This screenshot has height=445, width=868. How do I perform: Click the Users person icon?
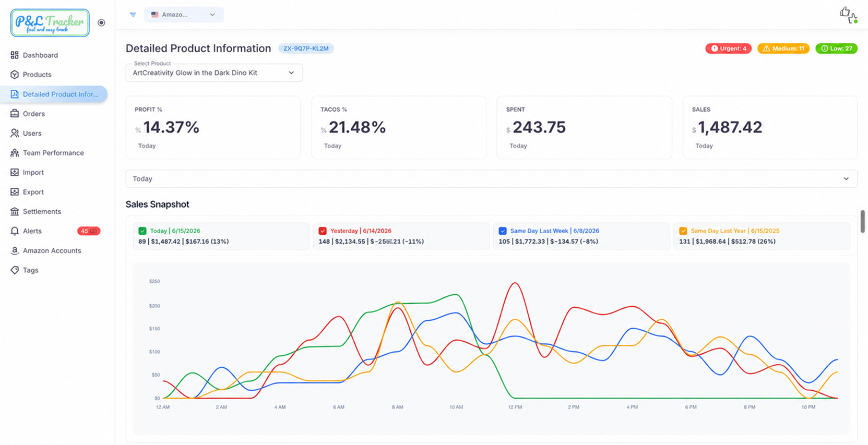point(15,133)
